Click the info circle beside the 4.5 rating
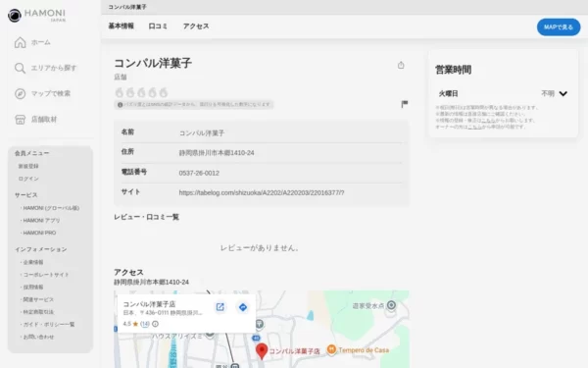Image resolution: width=588 pixels, height=368 pixels. [x=155, y=324]
